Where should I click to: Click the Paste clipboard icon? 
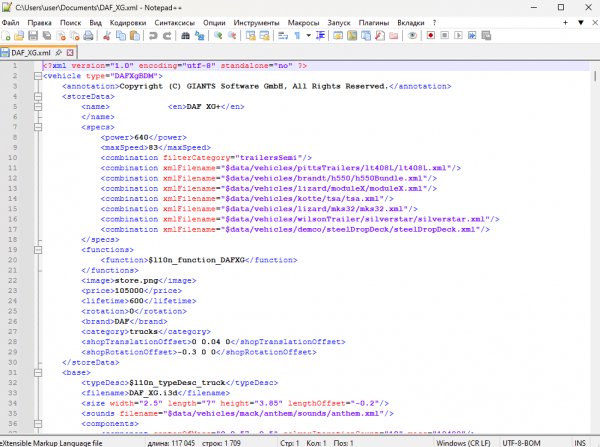135,36
